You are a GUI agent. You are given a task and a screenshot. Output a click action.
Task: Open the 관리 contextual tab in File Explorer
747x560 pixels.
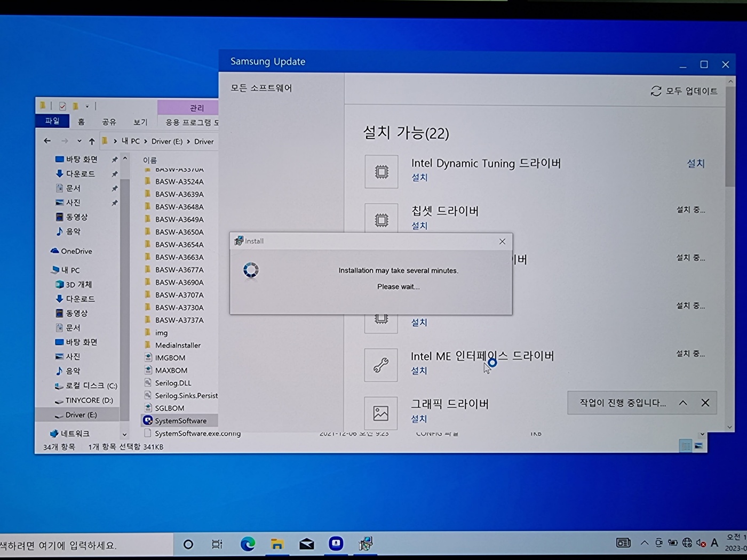(x=197, y=108)
